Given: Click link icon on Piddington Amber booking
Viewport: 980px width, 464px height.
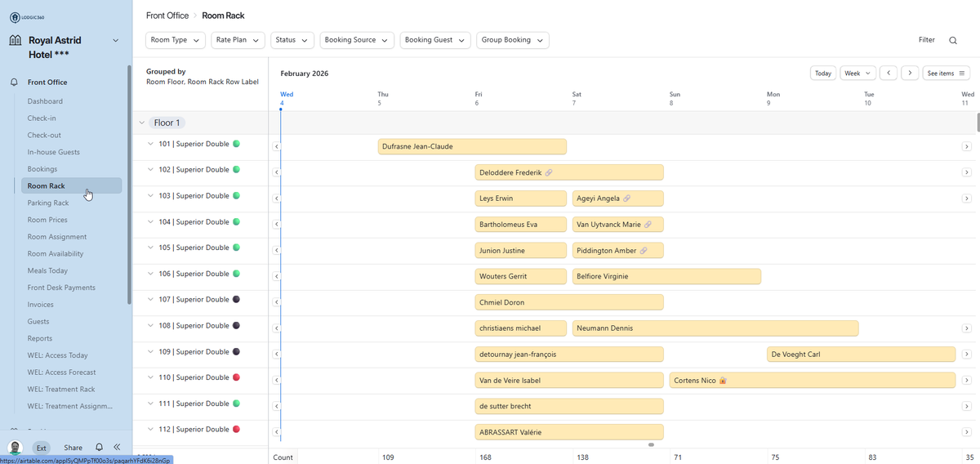Looking at the screenshot, I should (x=643, y=251).
